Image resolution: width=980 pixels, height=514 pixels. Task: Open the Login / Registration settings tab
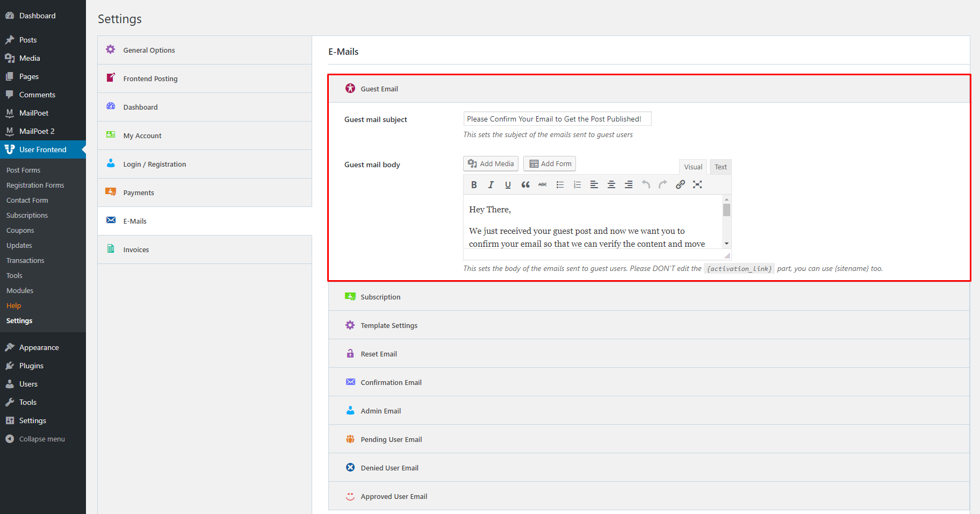[205, 164]
